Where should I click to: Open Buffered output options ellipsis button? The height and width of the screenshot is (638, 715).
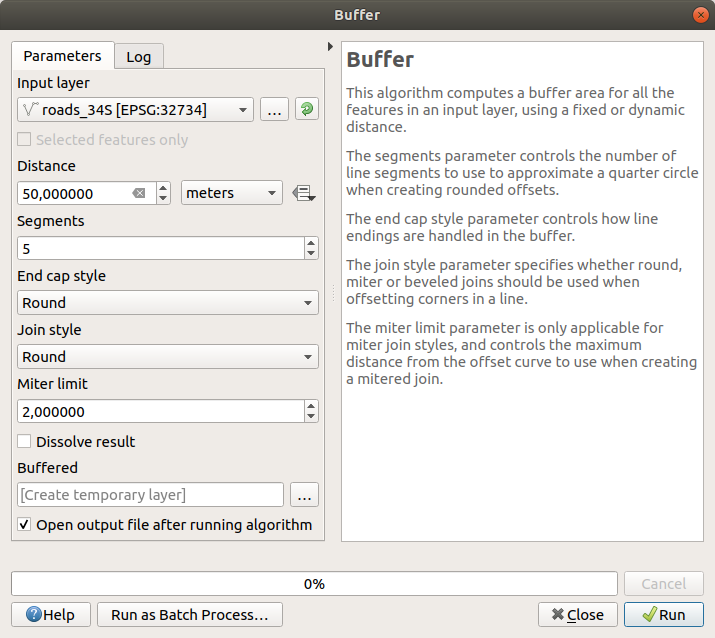click(x=304, y=494)
